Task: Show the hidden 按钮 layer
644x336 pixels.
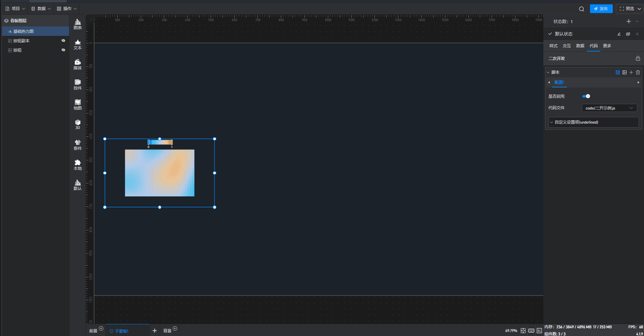Action: pyautogui.click(x=63, y=50)
